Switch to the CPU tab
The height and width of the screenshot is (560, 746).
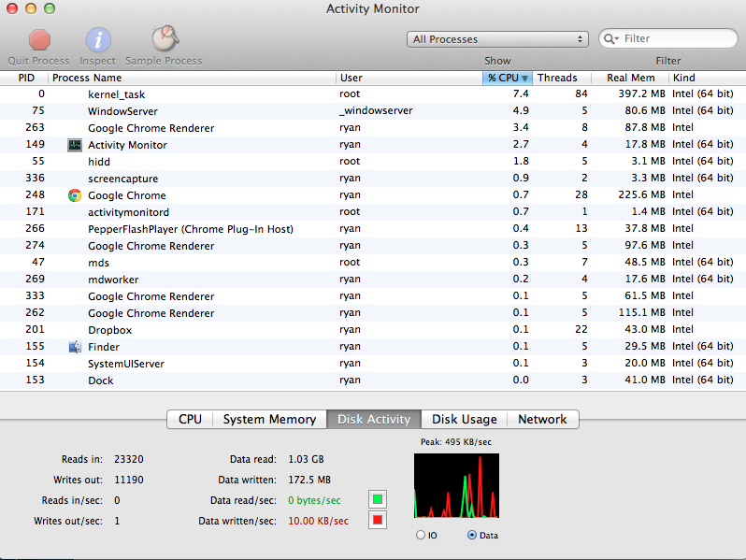[190, 419]
